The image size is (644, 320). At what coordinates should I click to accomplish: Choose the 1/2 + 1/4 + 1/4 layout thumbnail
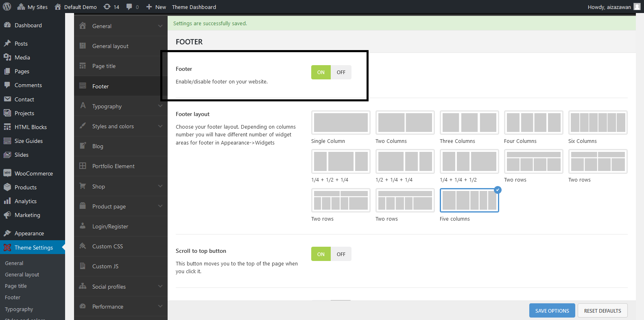[x=405, y=161]
